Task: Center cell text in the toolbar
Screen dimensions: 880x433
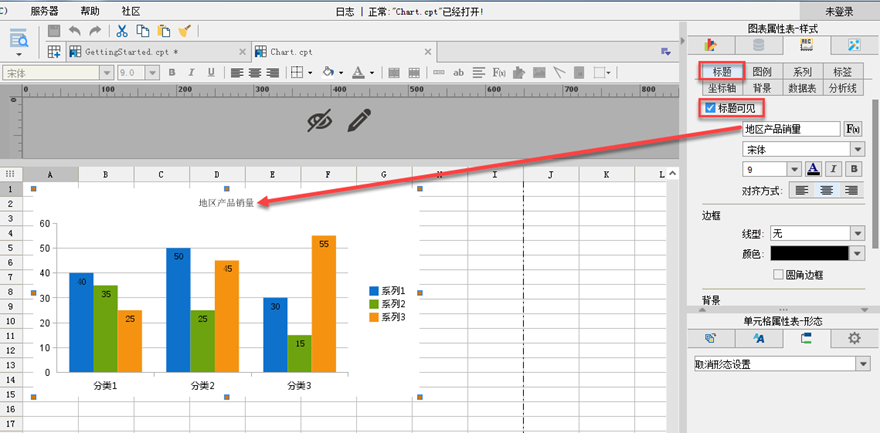Action: click(x=255, y=72)
